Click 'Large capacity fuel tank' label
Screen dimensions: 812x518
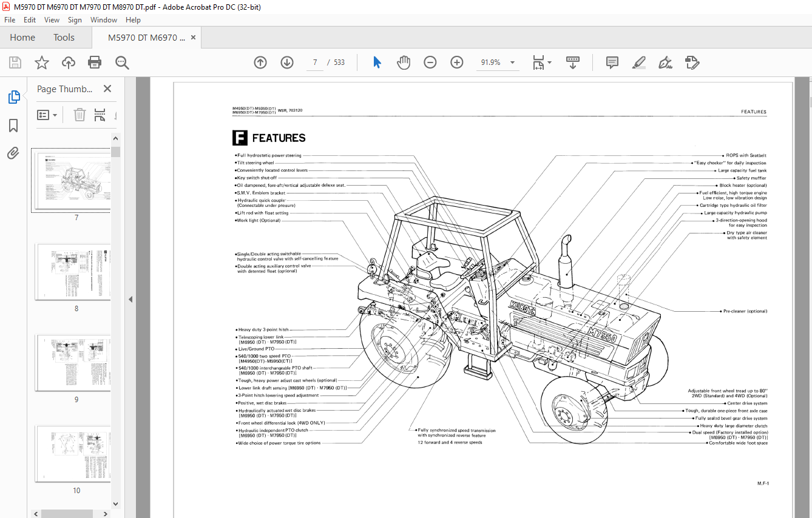click(742, 171)
